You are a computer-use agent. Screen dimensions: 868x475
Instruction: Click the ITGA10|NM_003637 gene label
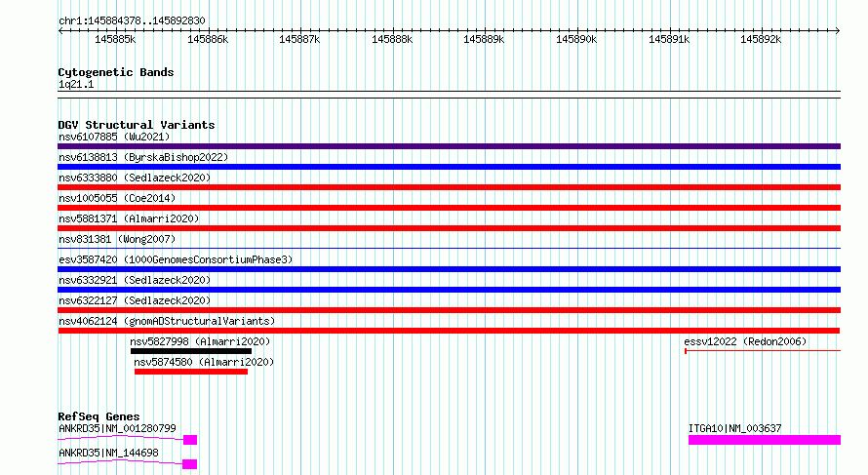point(734,428)
